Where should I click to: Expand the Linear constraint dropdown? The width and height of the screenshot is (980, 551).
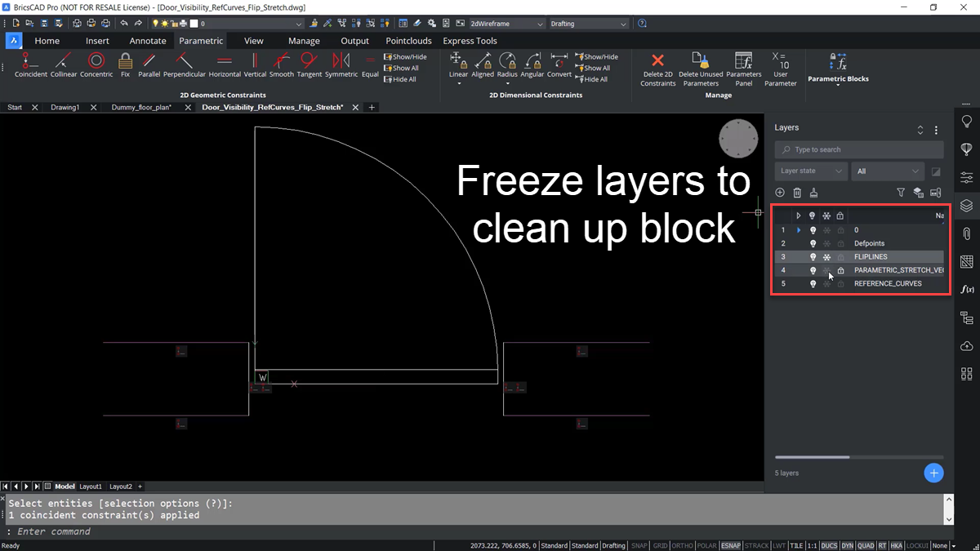(458, 82)
